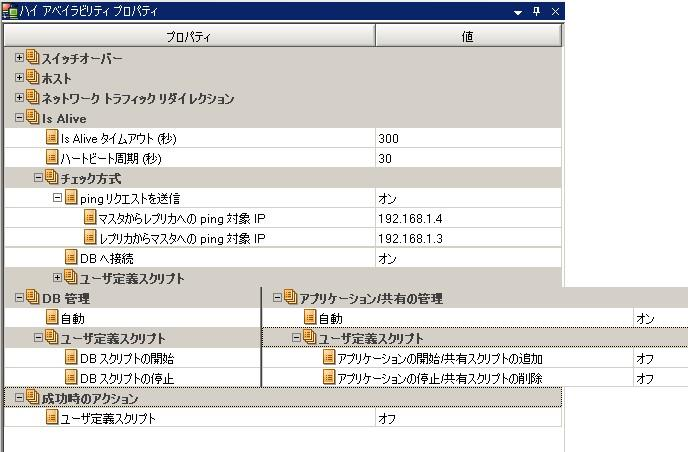Screen dimensions: 688x452
Task: Toggle アプリケーションの停止/共有スクリプトの削除 value オフ
Action: click(661, 378)
